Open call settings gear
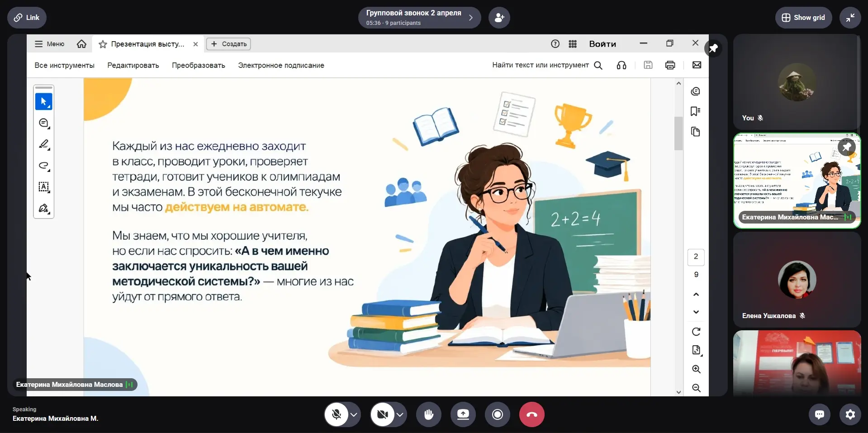 pos(850,414)
